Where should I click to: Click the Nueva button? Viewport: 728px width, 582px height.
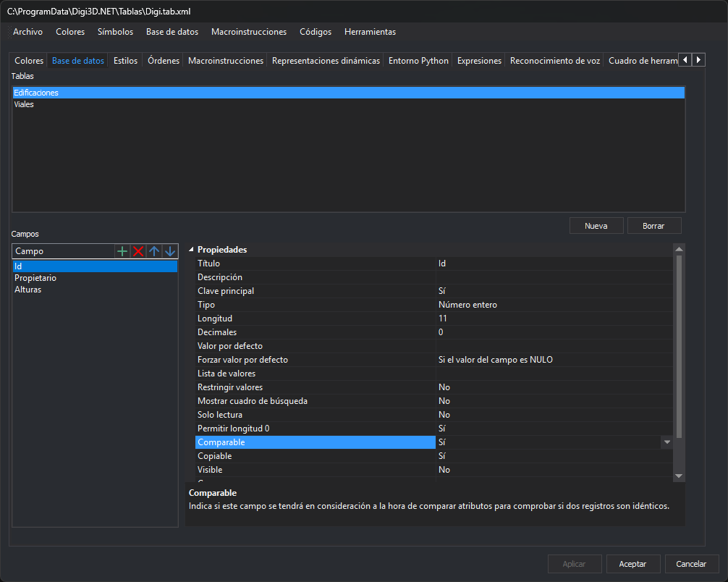click(596, 226)
